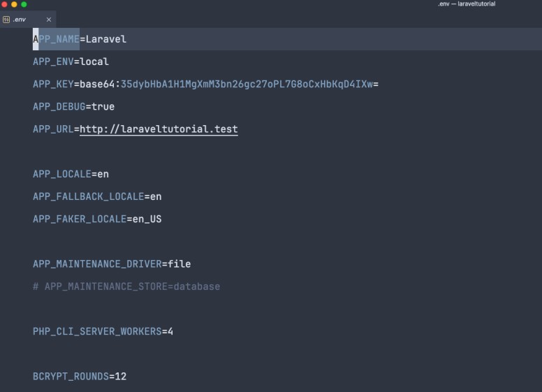The height and width of the screenshot is (392, 542).
Task: Place cursor on APP_ENV=local line
Action: [71, 61]
